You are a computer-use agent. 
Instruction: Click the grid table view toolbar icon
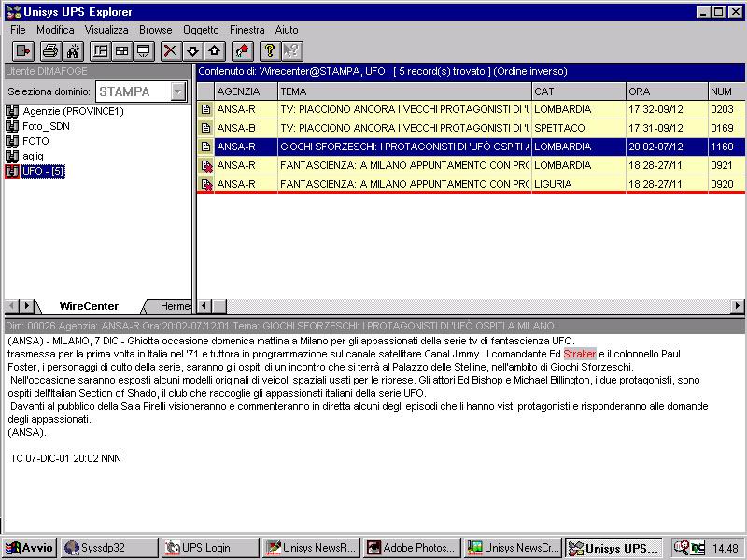point(122,51)
